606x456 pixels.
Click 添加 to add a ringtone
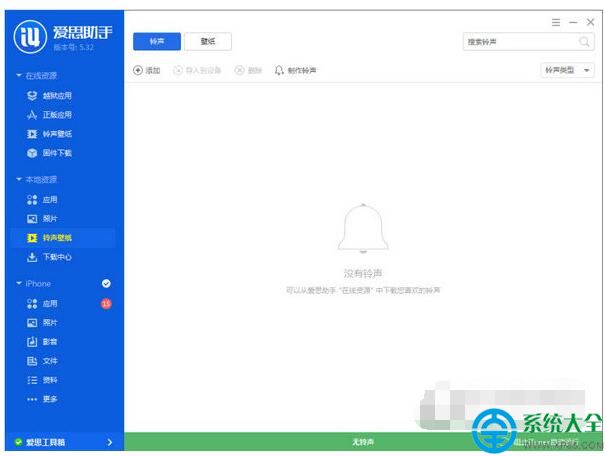pyautogui.click(x=146, y=70)
